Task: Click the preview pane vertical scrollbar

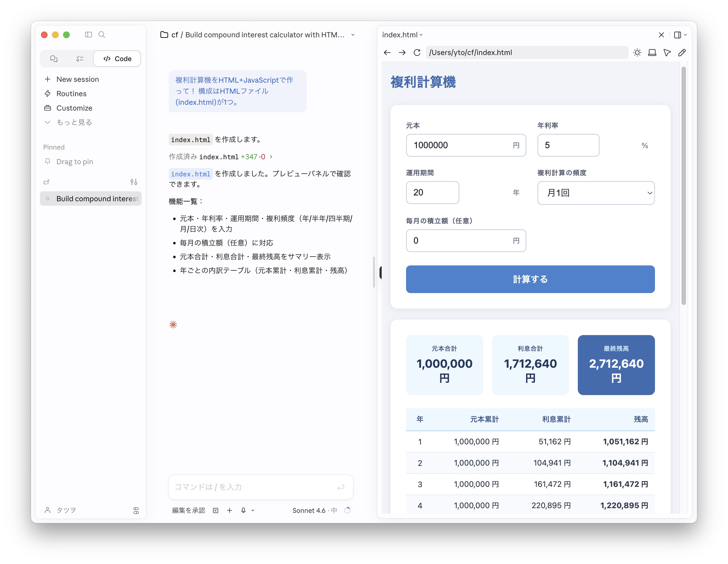Action: point(684,186)
